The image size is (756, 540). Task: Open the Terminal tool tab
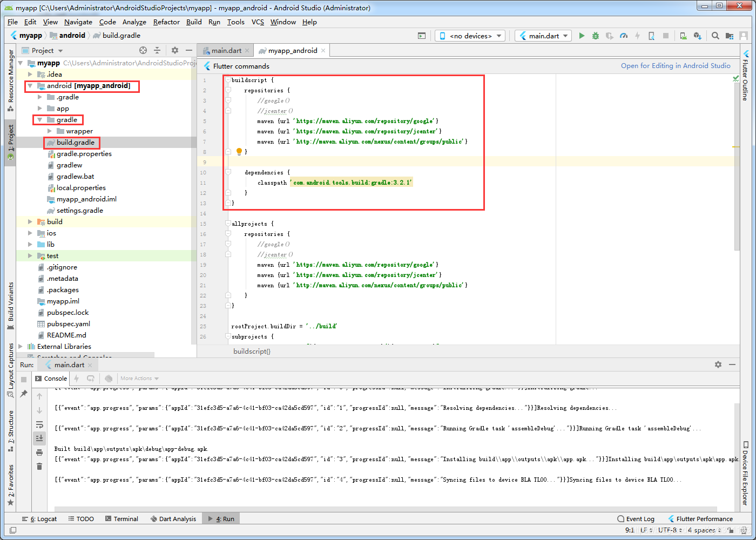(121, 519)
